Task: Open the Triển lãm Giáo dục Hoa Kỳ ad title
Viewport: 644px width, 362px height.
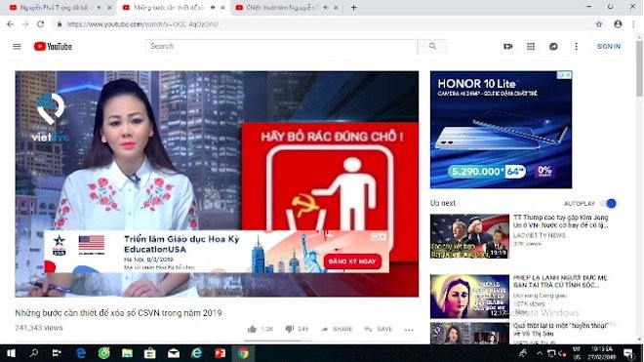Action: coord(181,244)
